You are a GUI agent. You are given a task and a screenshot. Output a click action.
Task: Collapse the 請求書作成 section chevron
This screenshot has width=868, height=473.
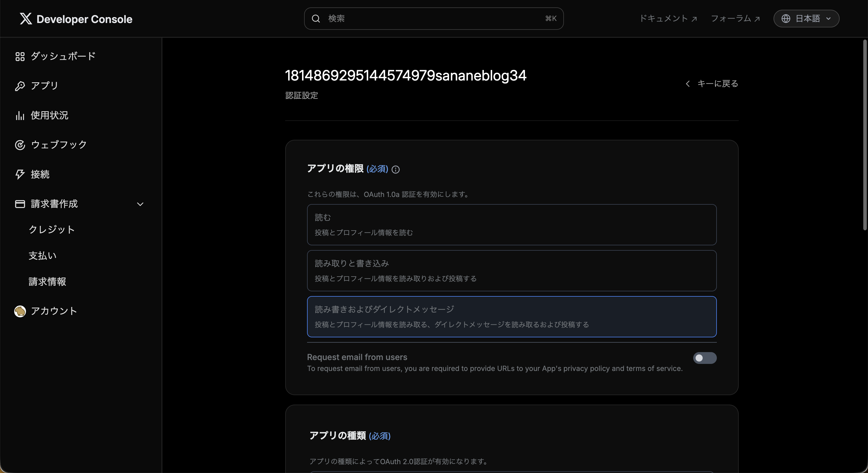[x=140, y=204]
